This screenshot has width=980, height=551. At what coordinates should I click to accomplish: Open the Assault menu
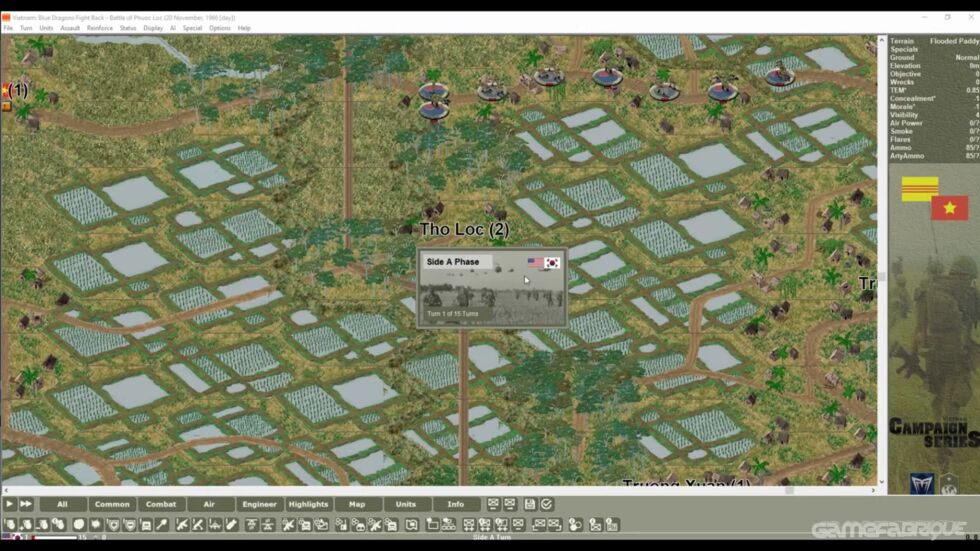tap(70, 28)
